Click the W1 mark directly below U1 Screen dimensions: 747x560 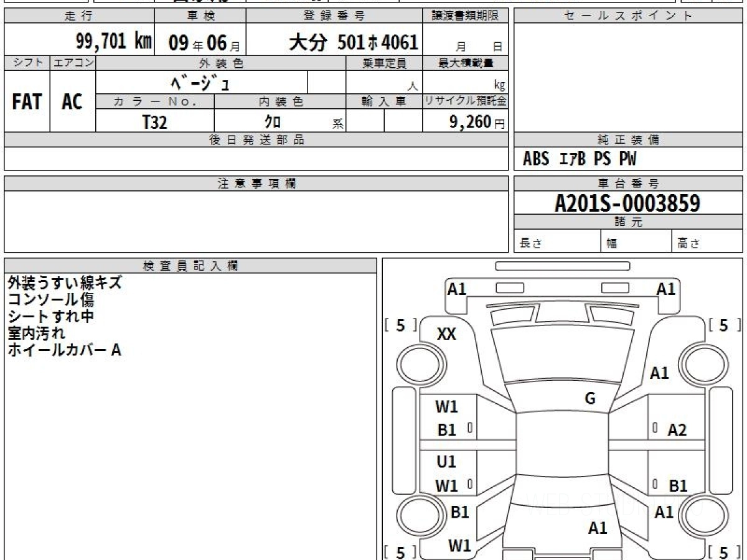pyautogui.click(x=446, y=486)
